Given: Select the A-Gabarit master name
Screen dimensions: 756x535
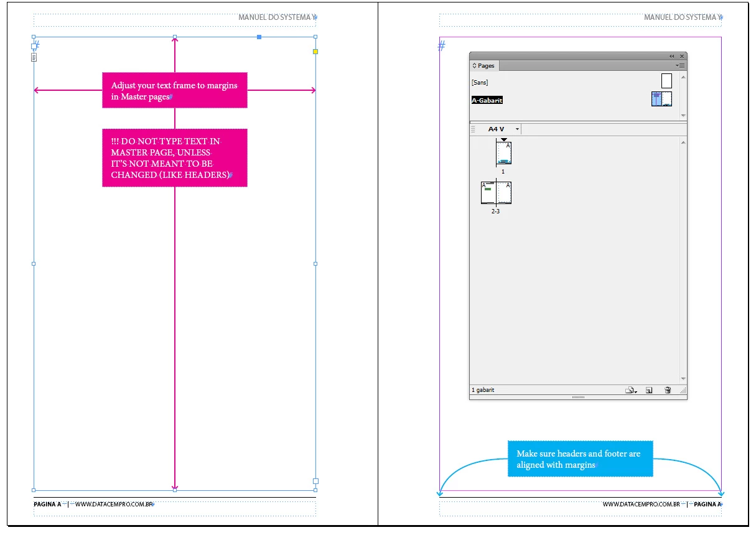Looking at the screenshot, I should tap(487, 100).
